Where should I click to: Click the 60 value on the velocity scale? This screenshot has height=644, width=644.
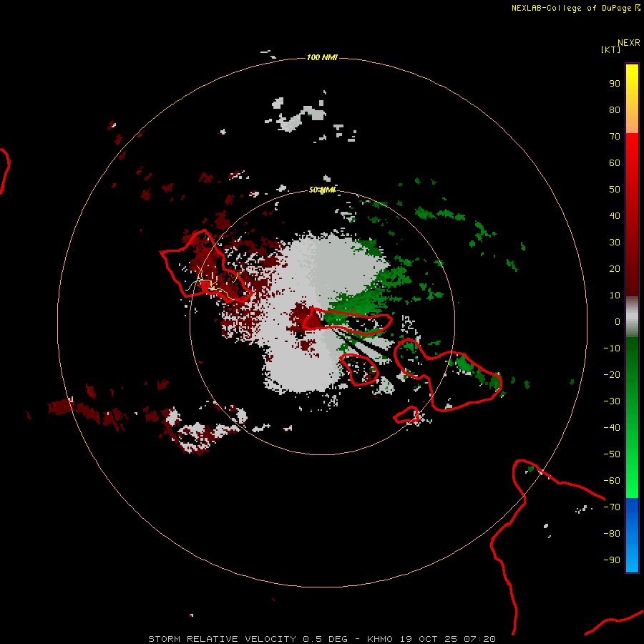pyautogui.click(x=615, y=162)
